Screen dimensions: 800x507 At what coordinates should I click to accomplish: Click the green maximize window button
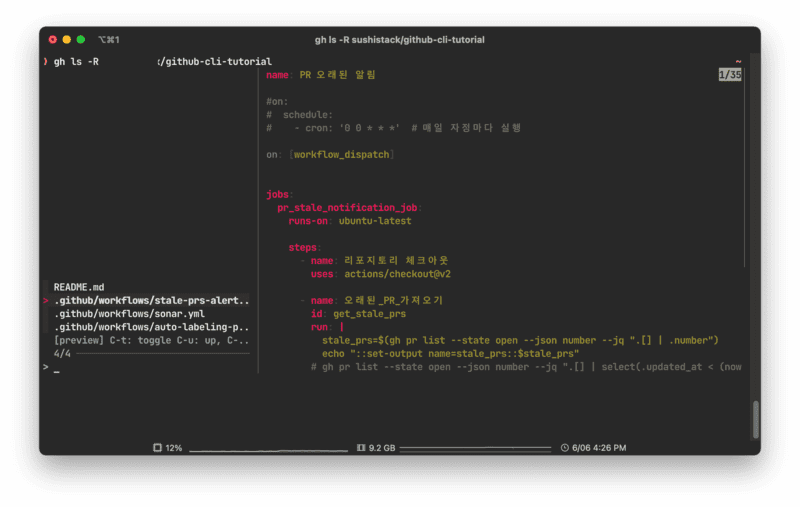tap(81, 40)
